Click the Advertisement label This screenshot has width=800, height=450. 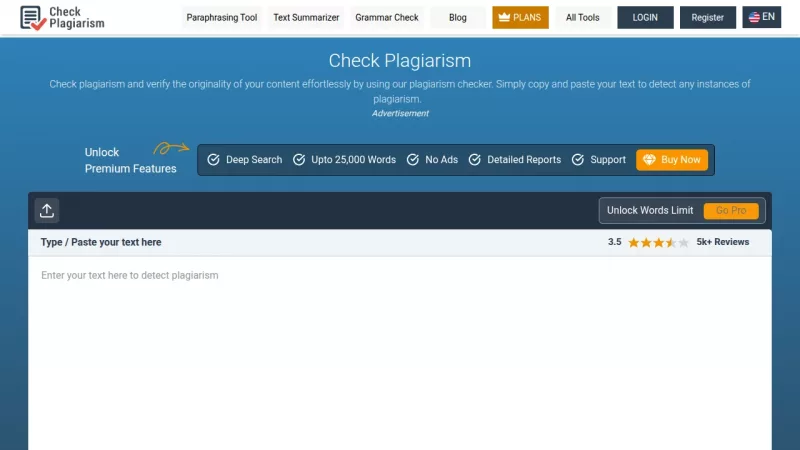[400, 113]
